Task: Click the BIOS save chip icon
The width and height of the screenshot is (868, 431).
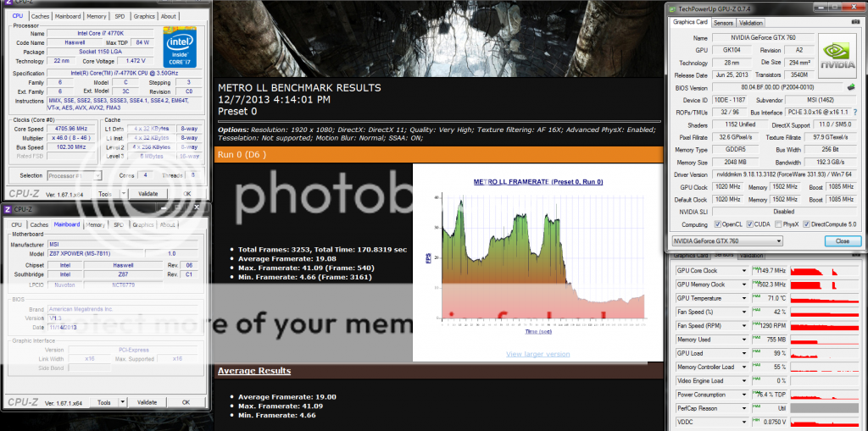Action: coord(850,87)
